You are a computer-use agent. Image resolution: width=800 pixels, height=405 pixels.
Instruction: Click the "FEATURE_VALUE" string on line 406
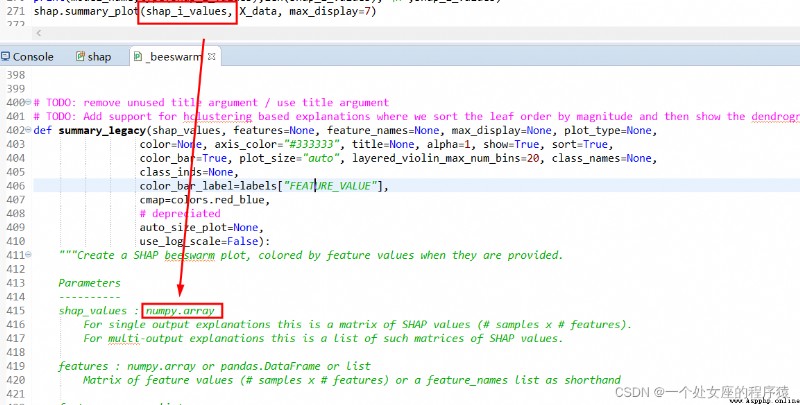tap(330, 186)
